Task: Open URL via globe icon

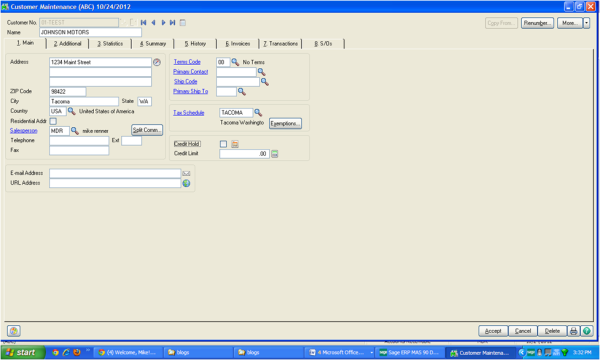Action: (x=186, y=183)
